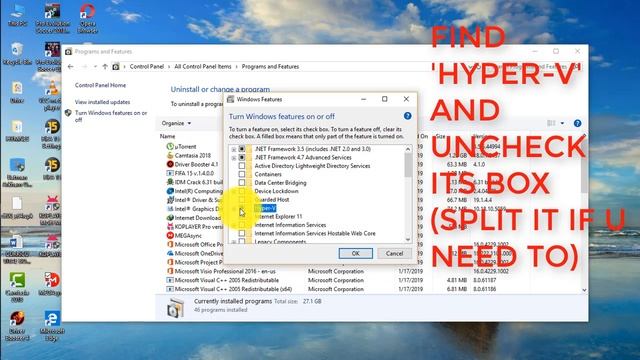The height and width of the screenshot is (360, 640).
Task: Click the help icon in Programs and Features
Action: [x=577, y=123]
